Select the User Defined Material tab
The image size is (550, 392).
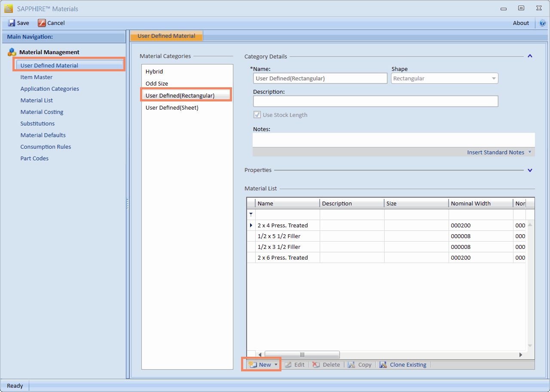[166, 36]
